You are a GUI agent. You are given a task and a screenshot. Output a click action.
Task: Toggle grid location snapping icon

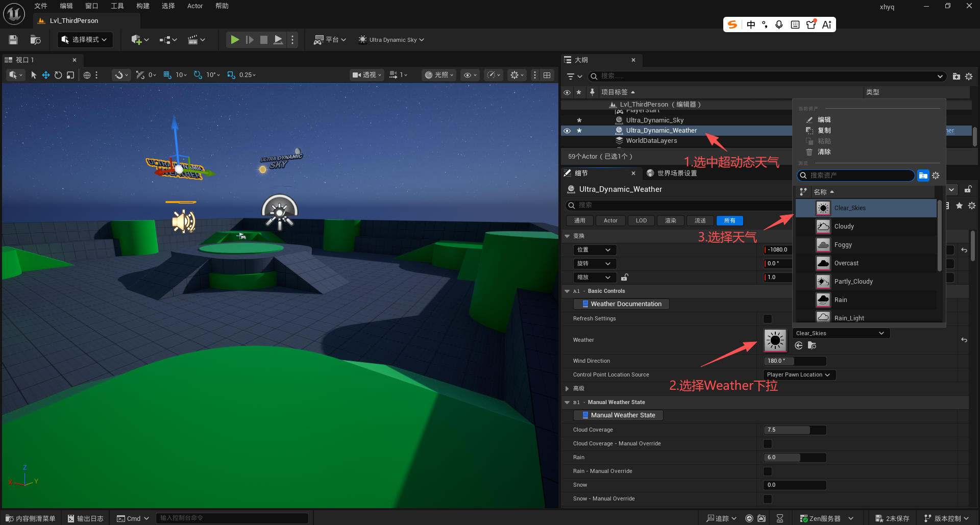(167, 75)
